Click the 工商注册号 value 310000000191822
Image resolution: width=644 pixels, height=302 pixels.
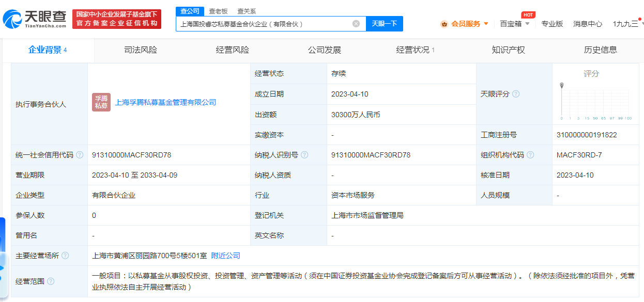[x=587, y=135]
